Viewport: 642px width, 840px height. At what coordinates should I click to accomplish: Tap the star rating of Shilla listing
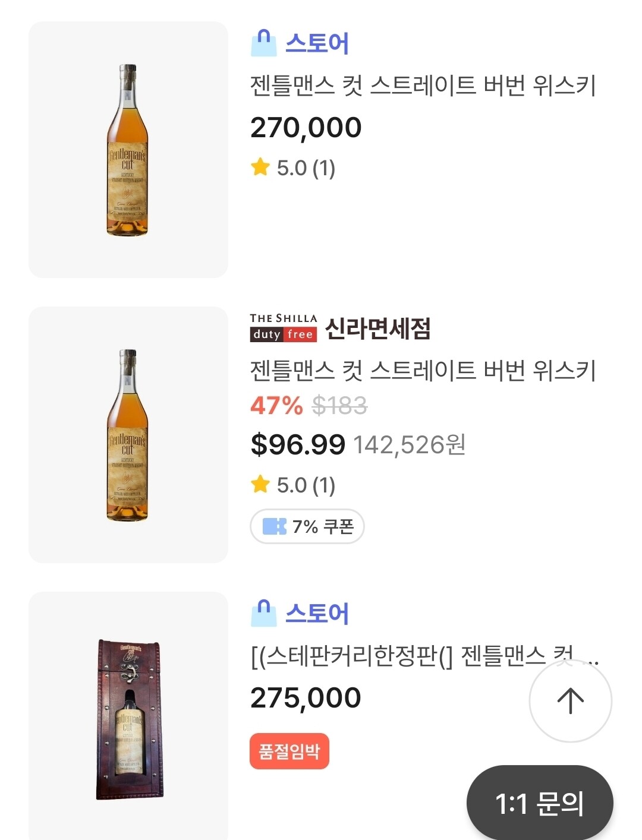click(x=293, y=485)
